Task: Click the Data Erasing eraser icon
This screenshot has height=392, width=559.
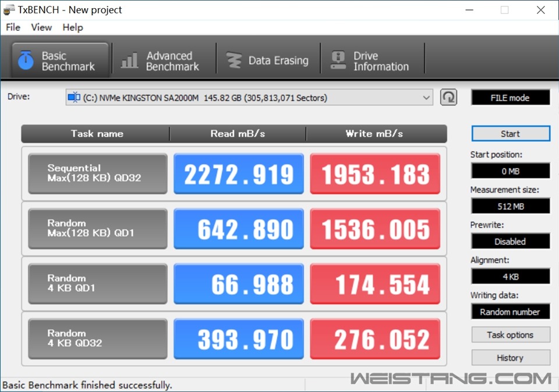Action: click(x=234, y=60)
